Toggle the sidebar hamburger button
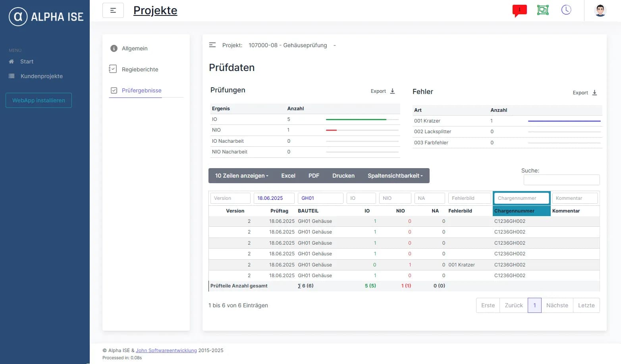This screenshot has width=621, height=364. pos(113,10)
